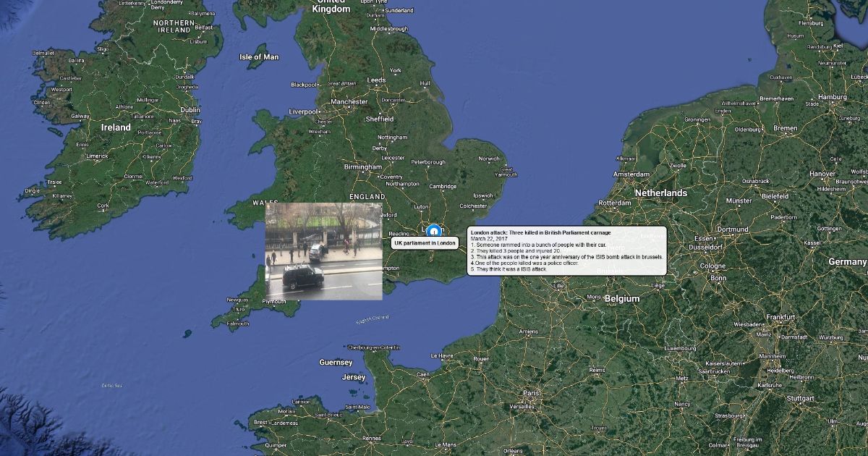Click the 'Manchester' city label
The image size is (868, 456).
[x=349, y=102]
